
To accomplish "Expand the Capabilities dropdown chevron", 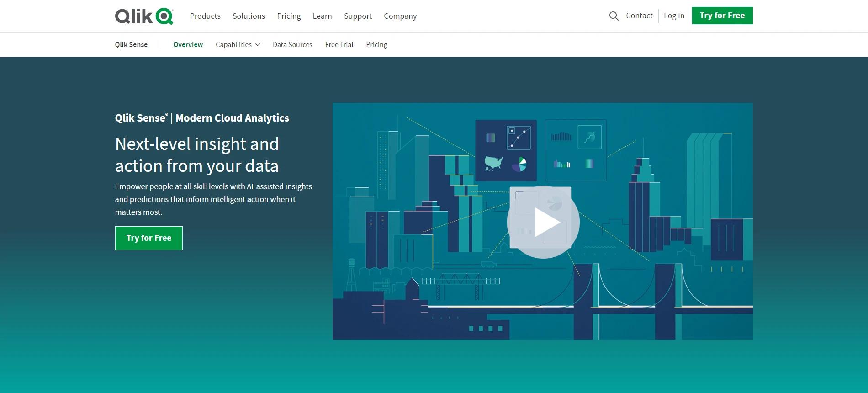I will (x=258, y=45).
